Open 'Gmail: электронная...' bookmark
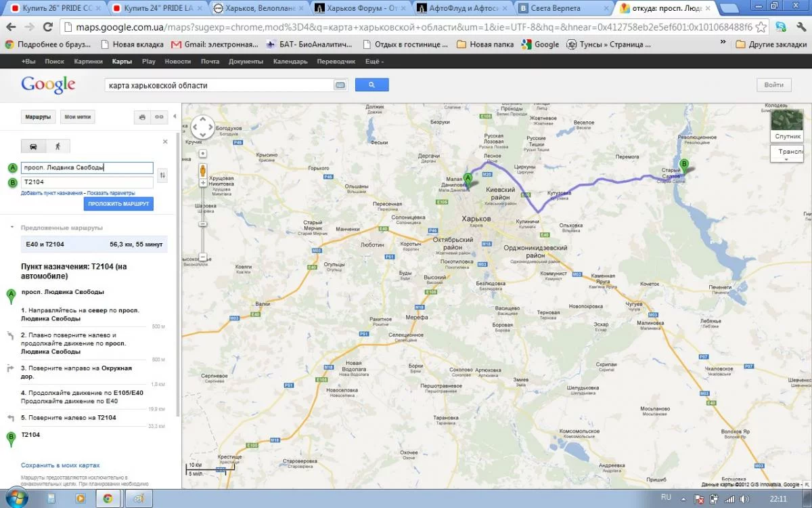This screenshot has height=508, width=812. 215,44
